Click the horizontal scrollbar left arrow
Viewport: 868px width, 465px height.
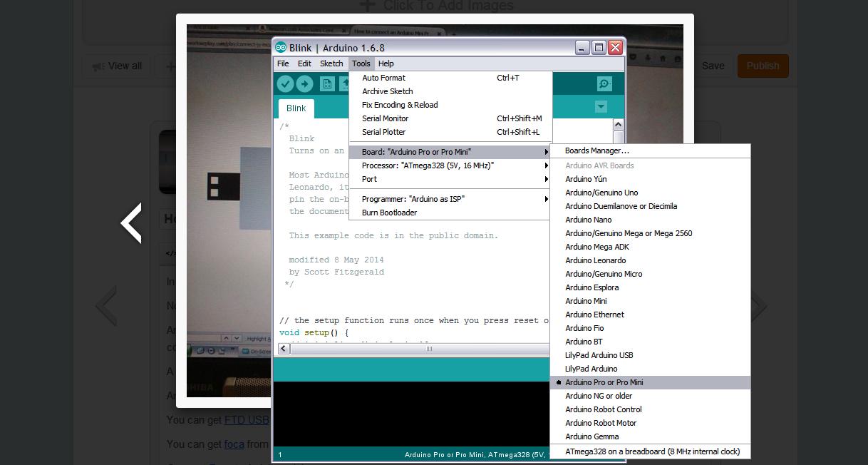coord(284,349)
